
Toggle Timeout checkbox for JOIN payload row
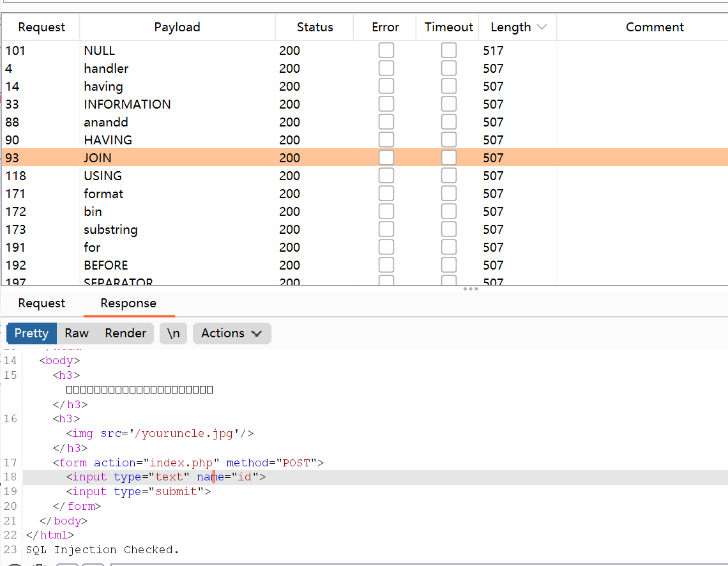point(449,158)
